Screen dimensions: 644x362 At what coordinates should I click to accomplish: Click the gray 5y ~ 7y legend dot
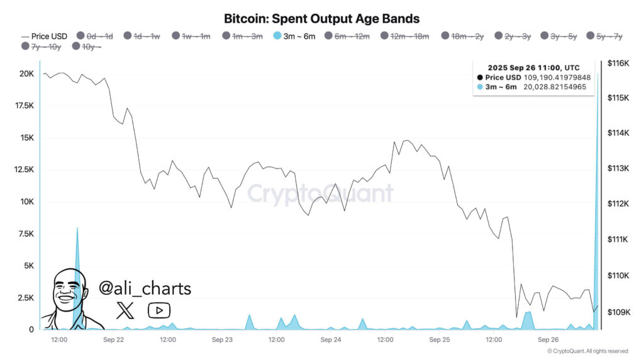tap(591, 36)
